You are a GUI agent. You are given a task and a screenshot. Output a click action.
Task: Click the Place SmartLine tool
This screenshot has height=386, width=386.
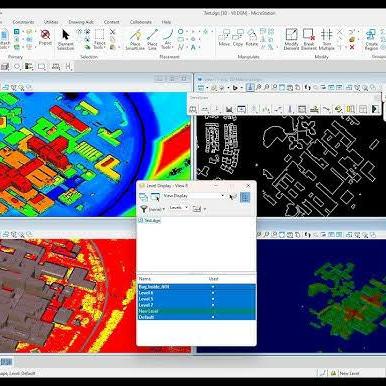(x=135, y=39)
